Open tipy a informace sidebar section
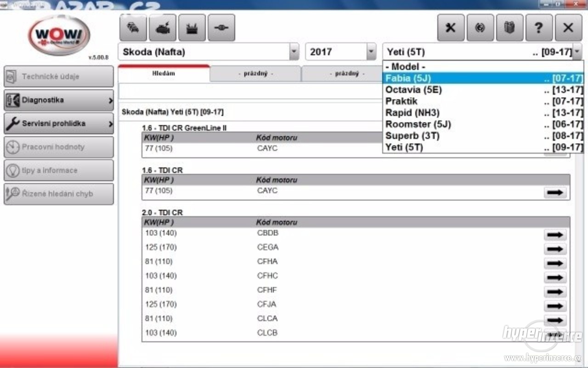 pyautogui.click(x=59, y=170)
